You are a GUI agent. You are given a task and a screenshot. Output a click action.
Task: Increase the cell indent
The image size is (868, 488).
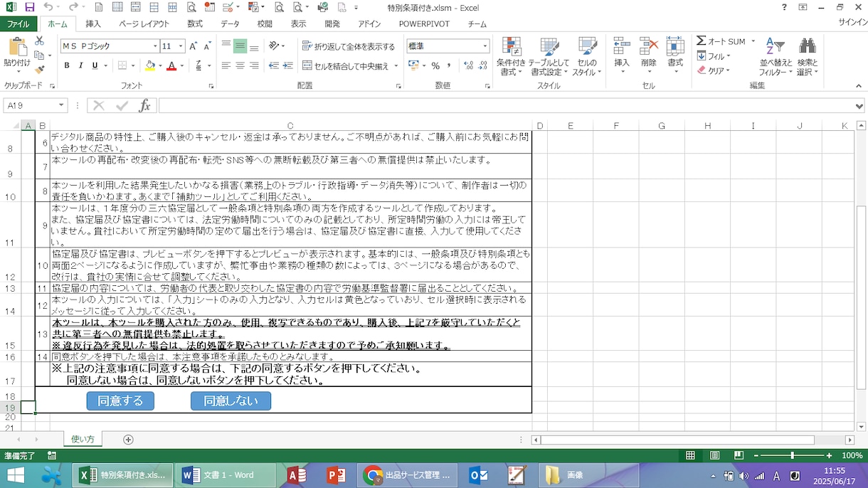[288, 65]
